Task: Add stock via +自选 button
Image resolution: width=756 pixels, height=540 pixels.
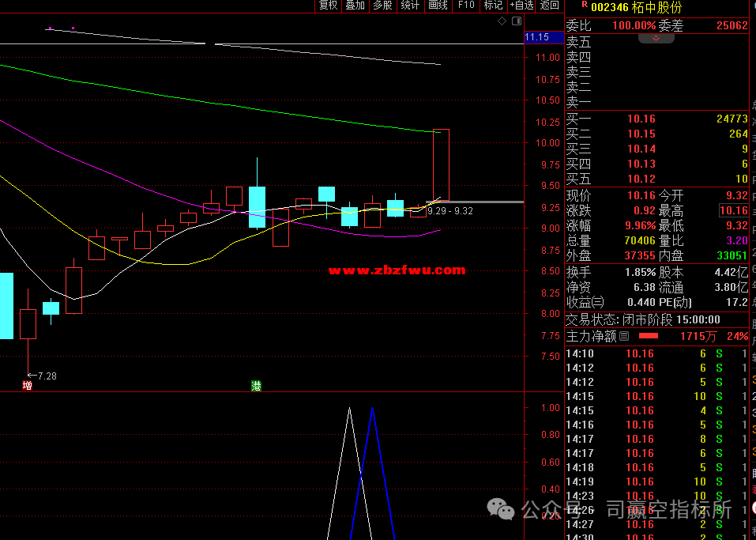Action: (x=521, y=6)
